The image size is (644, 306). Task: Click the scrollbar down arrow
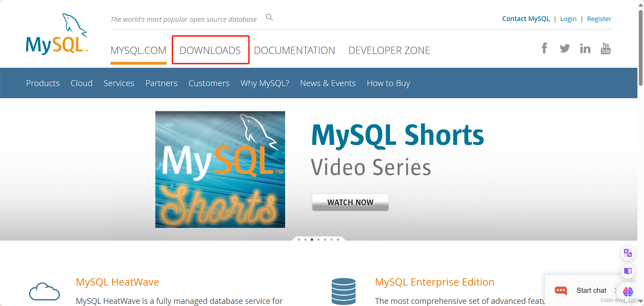(641, 301)
